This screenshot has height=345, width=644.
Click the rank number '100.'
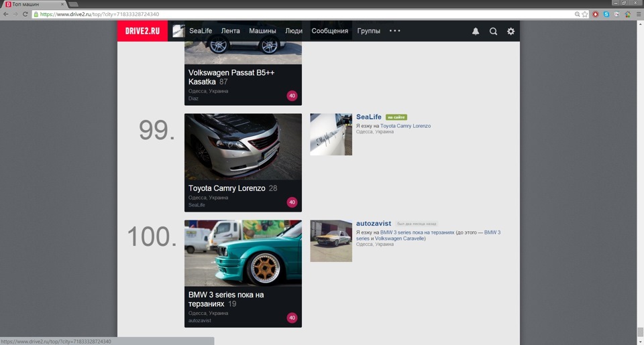(x=152, y=236)
